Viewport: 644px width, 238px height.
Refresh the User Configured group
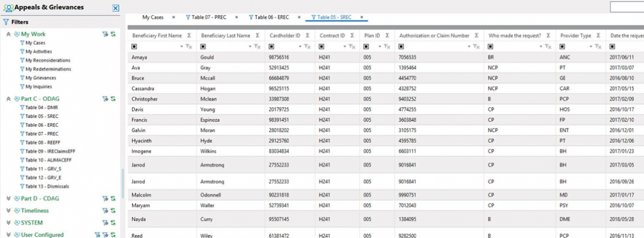coord(113,235)
